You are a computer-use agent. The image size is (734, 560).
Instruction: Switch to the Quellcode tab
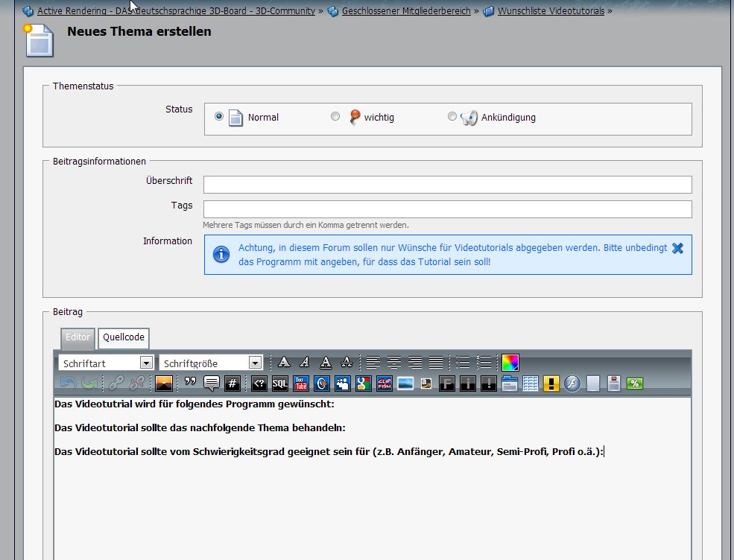[124, 337]
